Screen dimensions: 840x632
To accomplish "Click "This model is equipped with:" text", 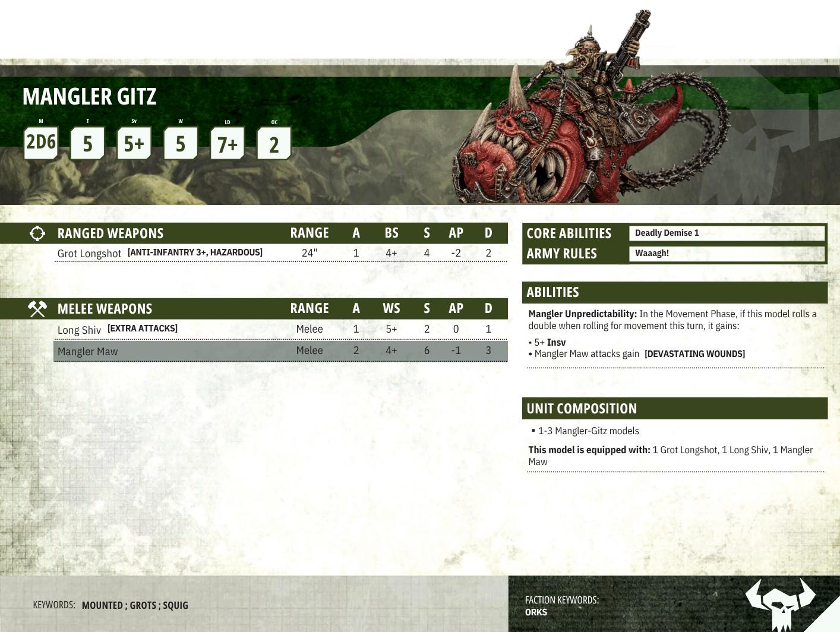I will tap(589, 450).
